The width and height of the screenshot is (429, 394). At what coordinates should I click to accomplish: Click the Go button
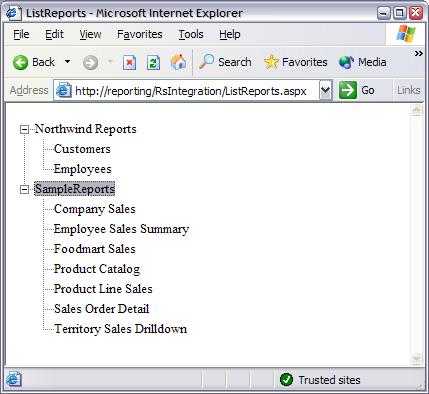pos(357,90)
